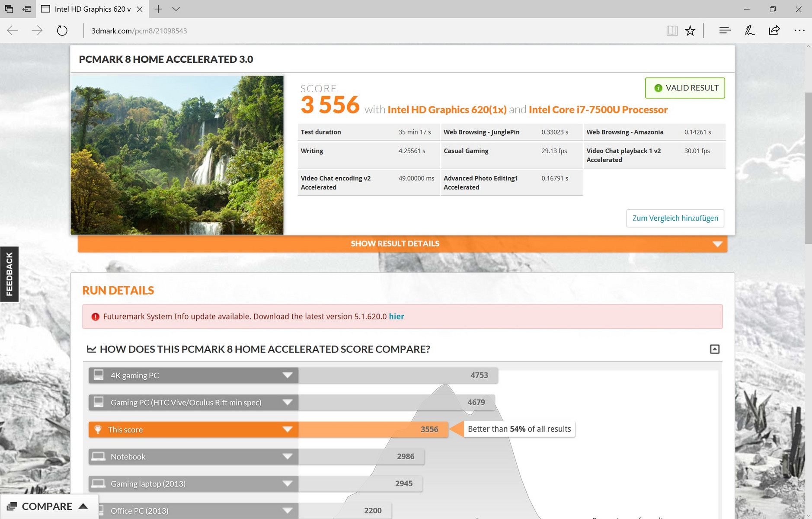Go forward with the forward arrow

click(37, 30)
